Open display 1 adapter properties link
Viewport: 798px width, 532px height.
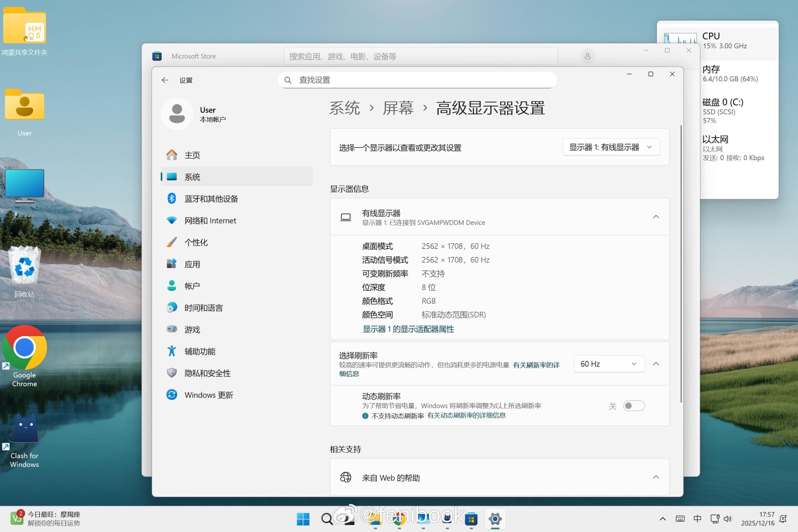tap(408, 329)
